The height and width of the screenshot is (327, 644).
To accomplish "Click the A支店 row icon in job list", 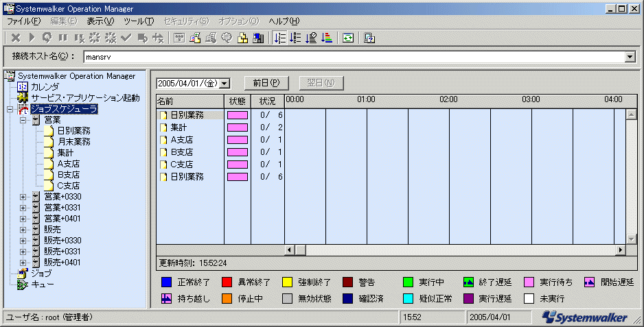I will 163,140.
